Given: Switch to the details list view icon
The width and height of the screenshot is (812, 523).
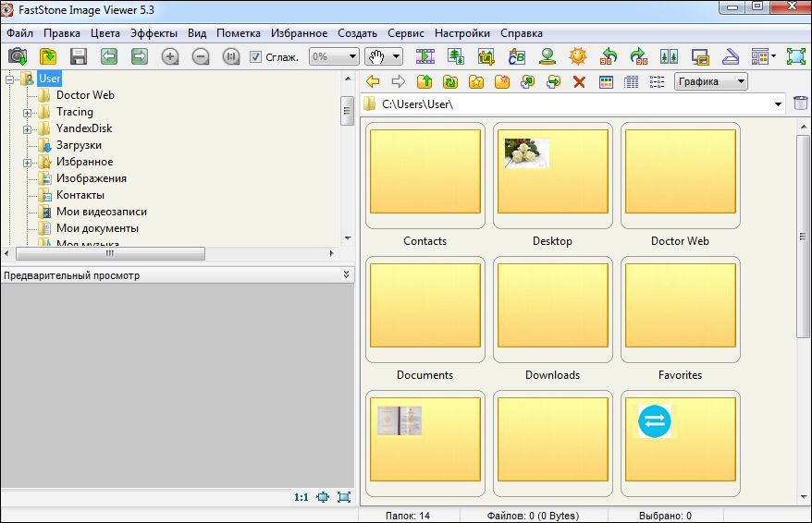Looking at the screenshot, I should (x=632, y=81).
